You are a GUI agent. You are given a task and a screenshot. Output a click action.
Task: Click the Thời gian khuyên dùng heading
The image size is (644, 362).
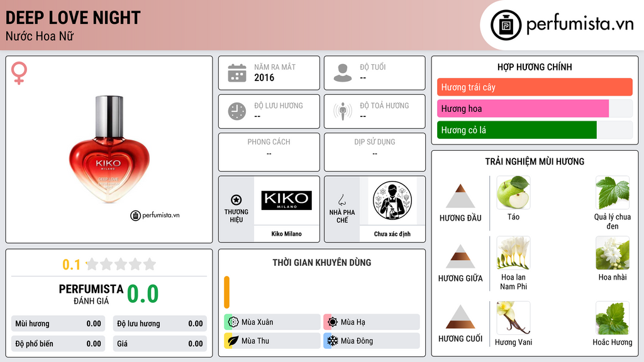322,262
